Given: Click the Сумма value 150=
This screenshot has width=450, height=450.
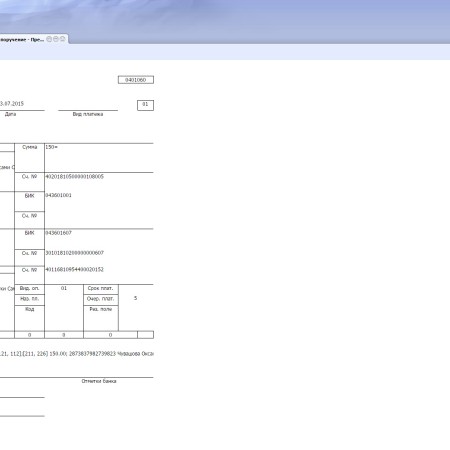Looking at the screenshot, I should click(52, 147).
